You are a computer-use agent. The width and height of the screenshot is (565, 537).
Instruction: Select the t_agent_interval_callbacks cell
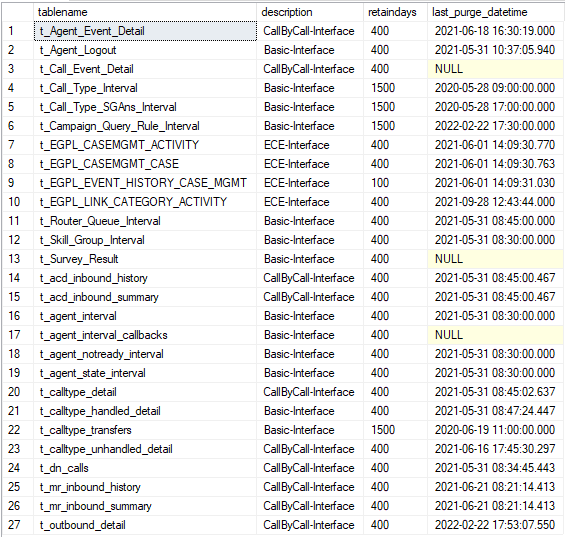point(145,335)
